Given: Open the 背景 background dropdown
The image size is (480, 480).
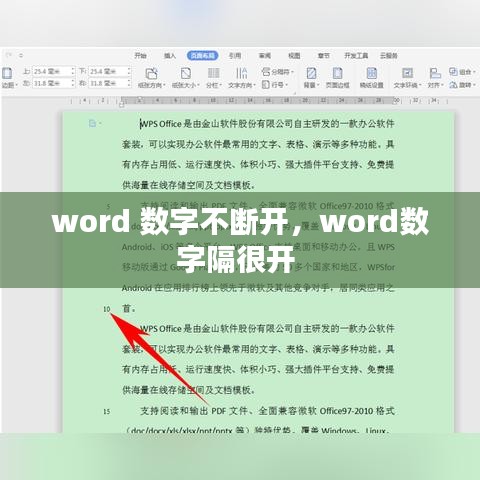Looking at the screenshot, I should coord(311,78).
